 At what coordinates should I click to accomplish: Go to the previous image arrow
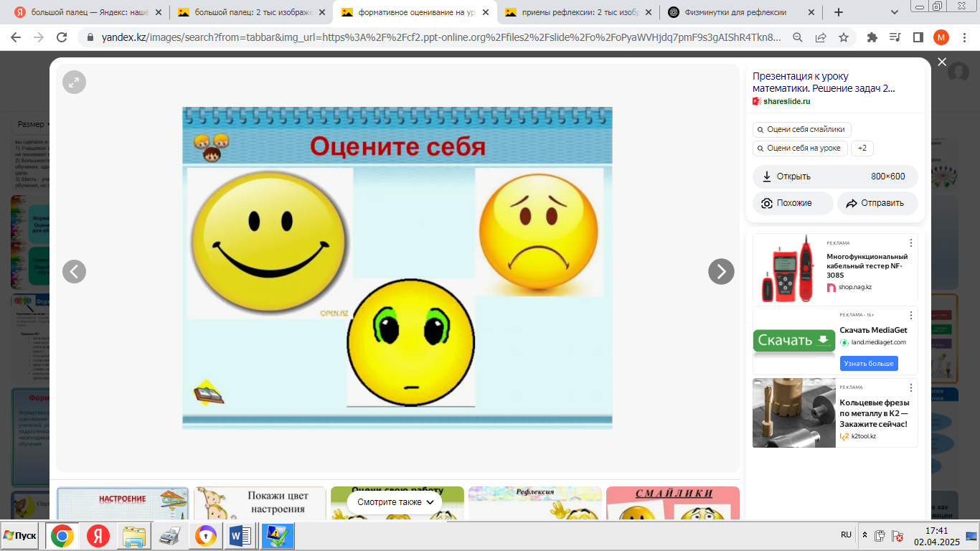pos(74,271)
